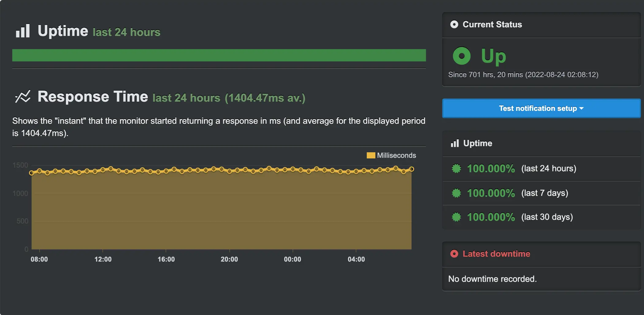This screenshot has height=315, width=644.
Task: Click the bar chart icon beside Uptime heading
Action: pos(23,31)
